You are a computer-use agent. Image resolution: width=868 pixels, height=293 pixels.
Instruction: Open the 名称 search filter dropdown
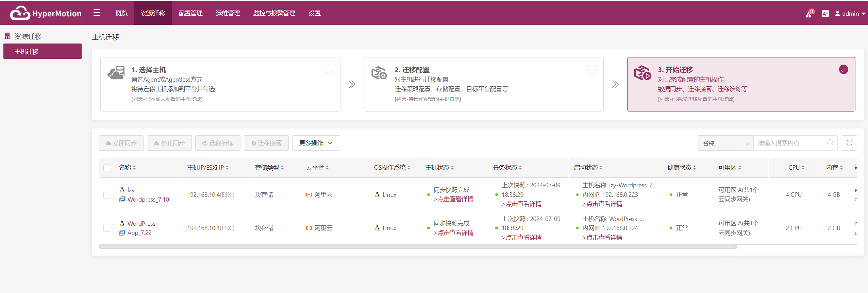(725, 143)
